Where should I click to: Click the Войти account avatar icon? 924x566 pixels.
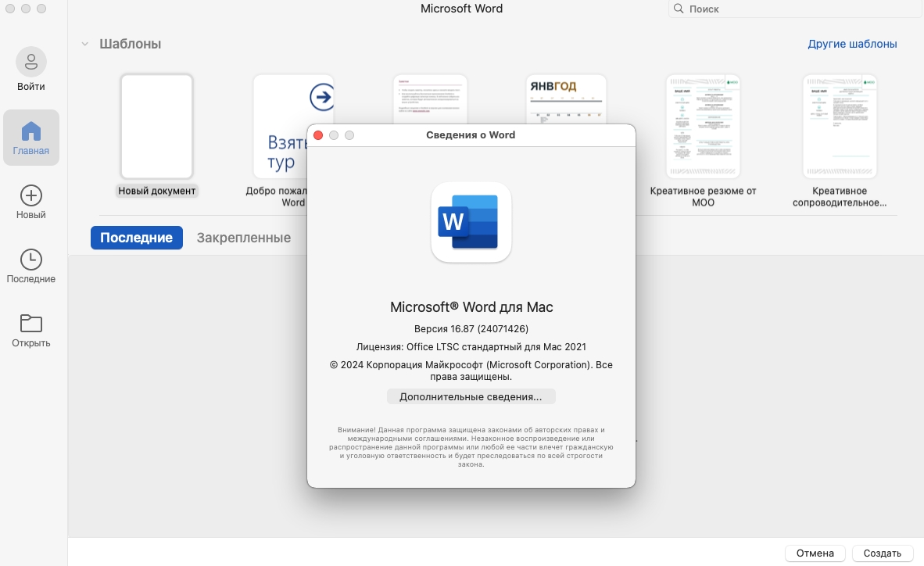tap(31, 61)
